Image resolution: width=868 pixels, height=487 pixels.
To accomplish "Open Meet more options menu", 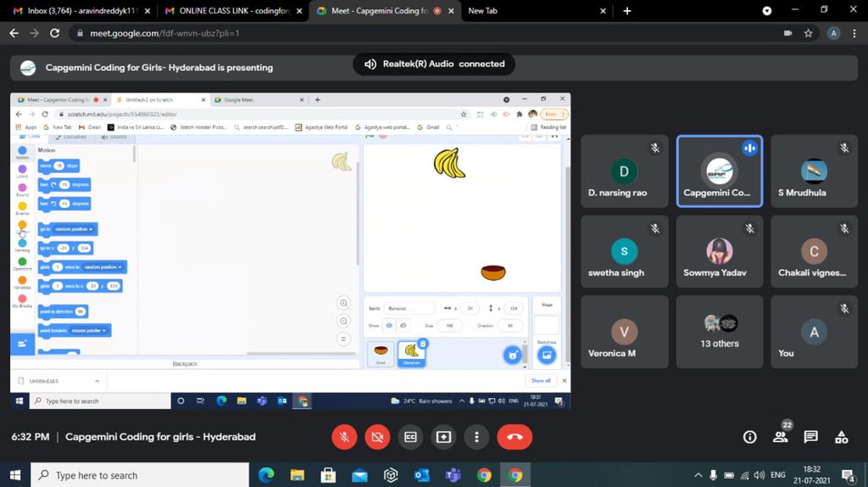I will pos(476,437).
